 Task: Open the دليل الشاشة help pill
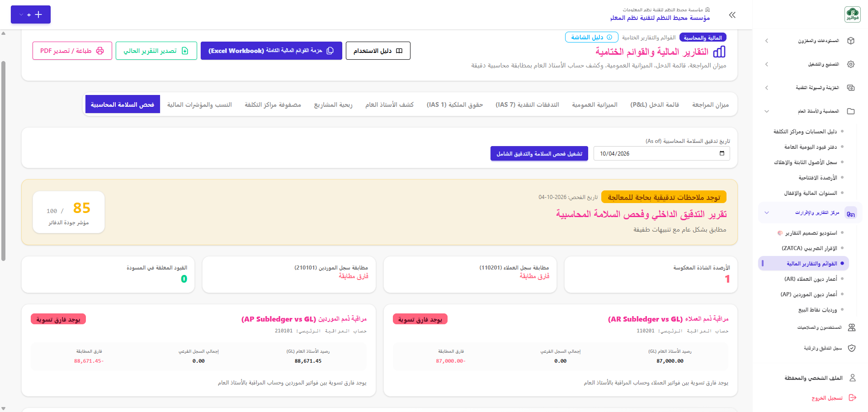(x=591, y=37)
